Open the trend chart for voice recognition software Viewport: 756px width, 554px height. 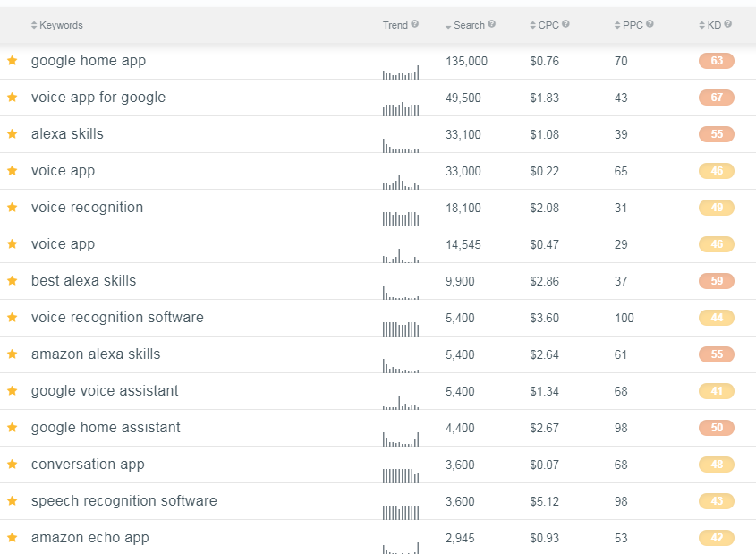pyautogui.click(x=401, y=328)
